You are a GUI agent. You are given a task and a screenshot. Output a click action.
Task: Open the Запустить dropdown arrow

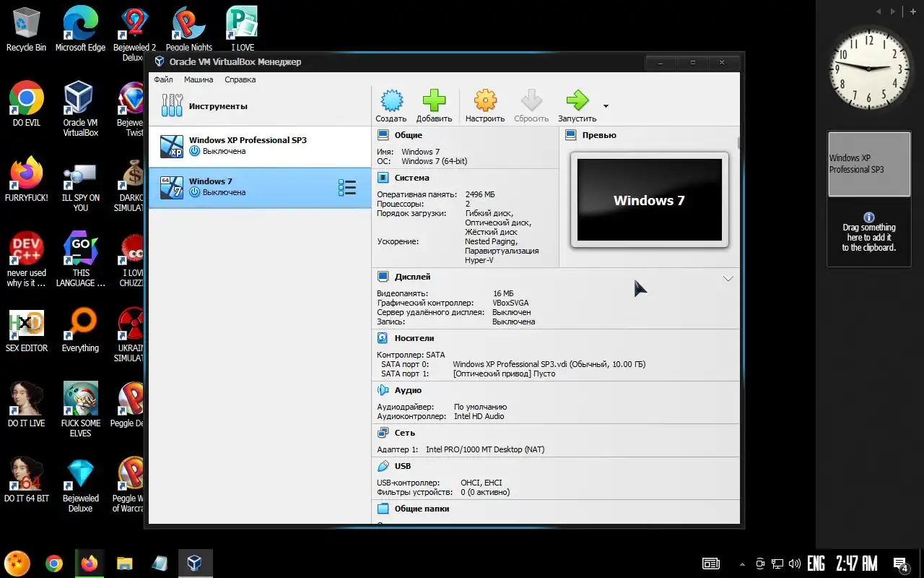(606, 106)
